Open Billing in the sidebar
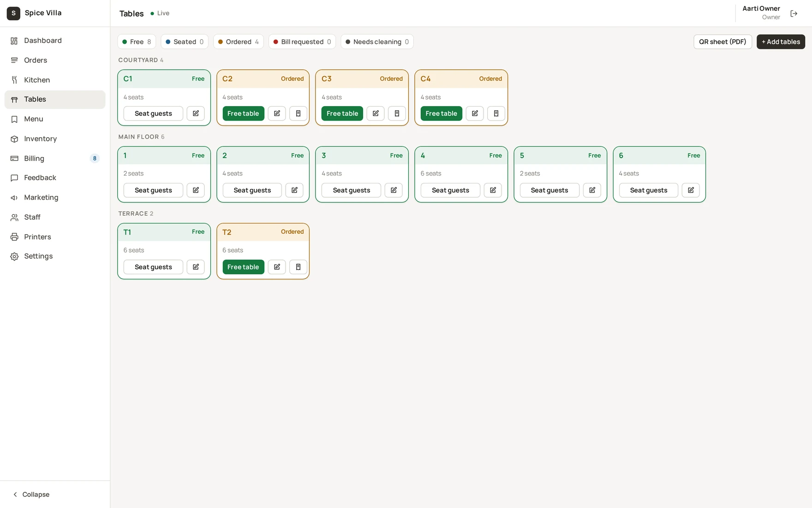 pos(55,158)
